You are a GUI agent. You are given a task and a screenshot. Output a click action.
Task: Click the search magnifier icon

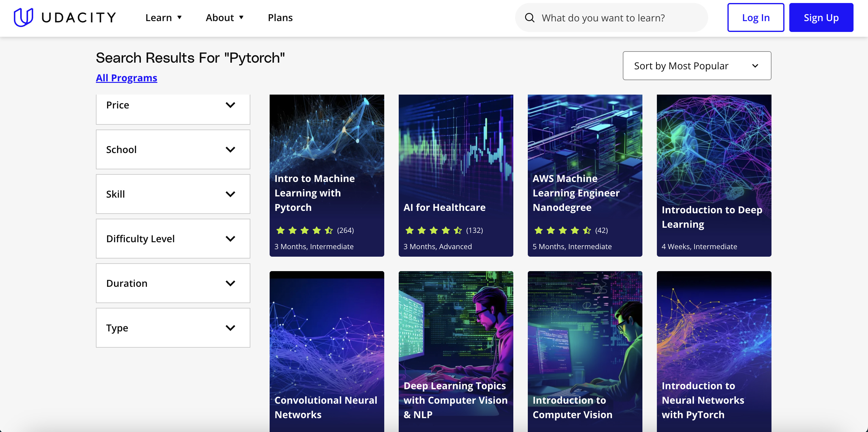tap(530, 18)
